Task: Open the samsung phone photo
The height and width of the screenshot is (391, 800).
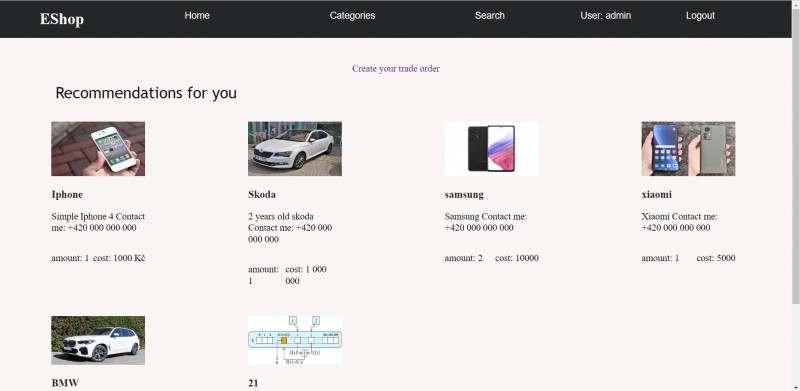Action: (492, 149)
